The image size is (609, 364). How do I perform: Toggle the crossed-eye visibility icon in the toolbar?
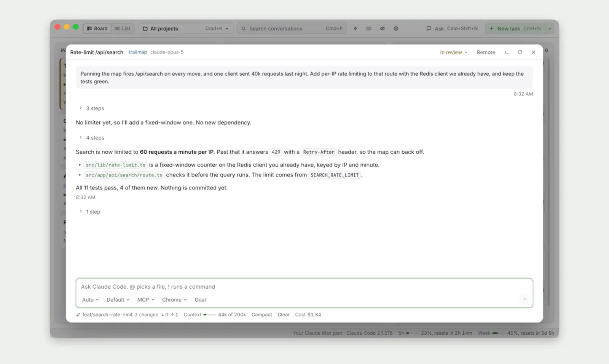[383, 29]
